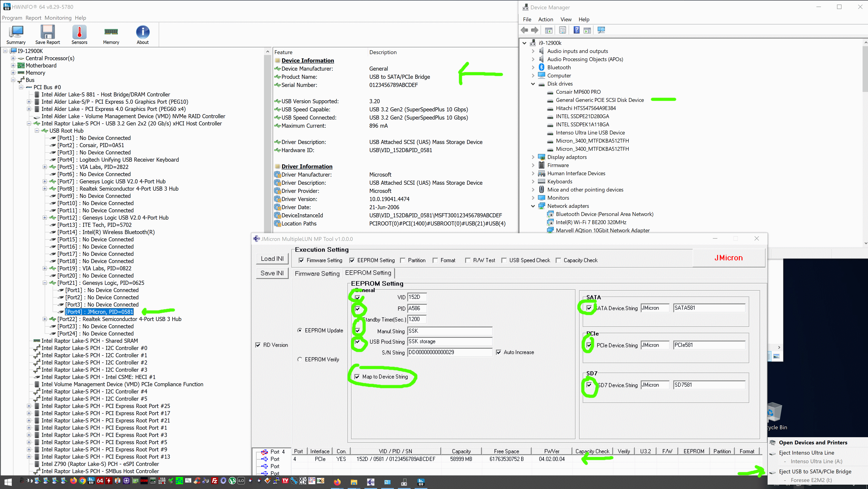Viewport: 868px width, 489px height.
Task: Click the blue Help question mark icon
Action: click(577, 30)
